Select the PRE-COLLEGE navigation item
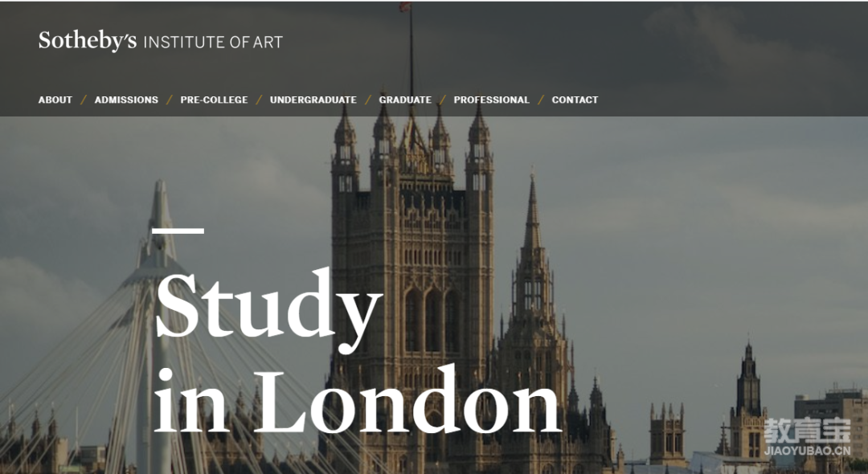This screenshot has width=868, height=474. click(215, 100)
